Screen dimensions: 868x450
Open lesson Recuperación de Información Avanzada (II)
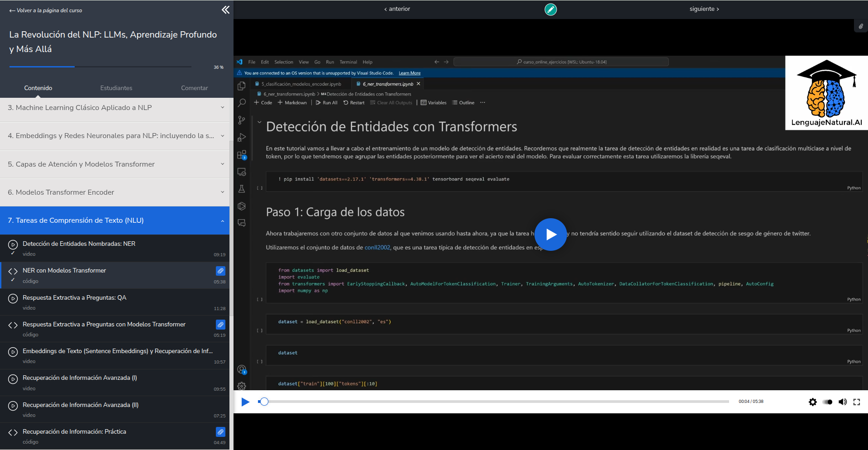(115, 409)
